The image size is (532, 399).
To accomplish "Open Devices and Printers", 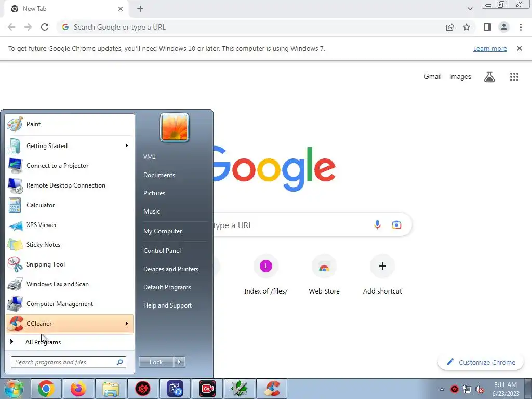I will pos(171,269).
